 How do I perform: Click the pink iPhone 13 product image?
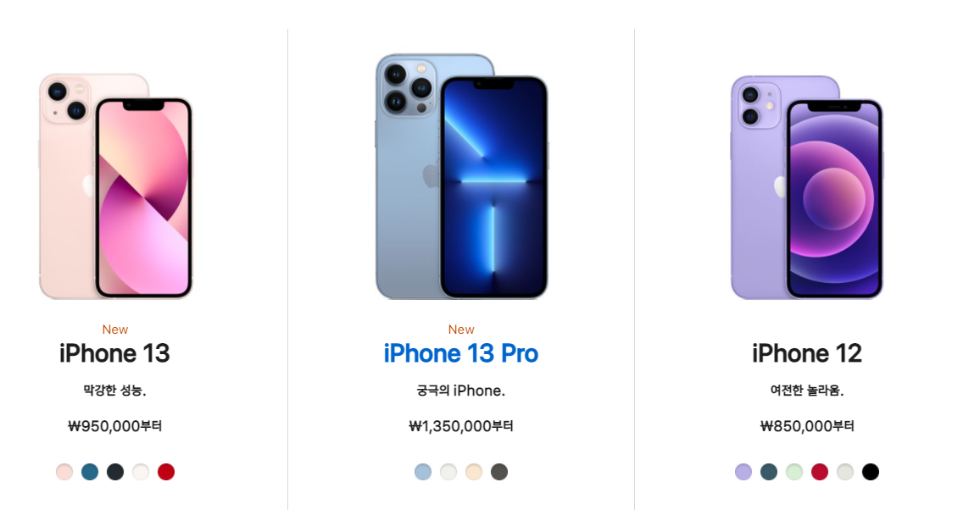coord(115,186)
